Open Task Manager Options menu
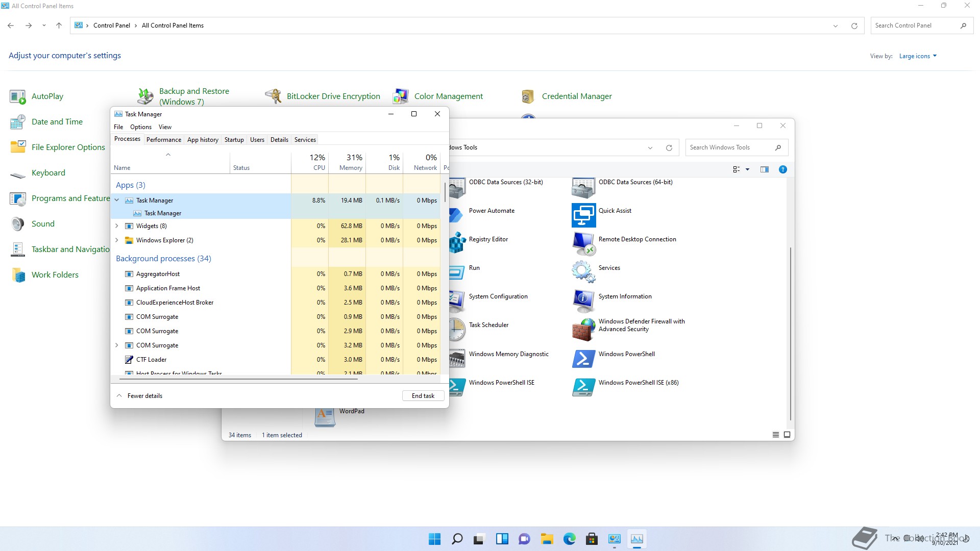 coord(141,127)
